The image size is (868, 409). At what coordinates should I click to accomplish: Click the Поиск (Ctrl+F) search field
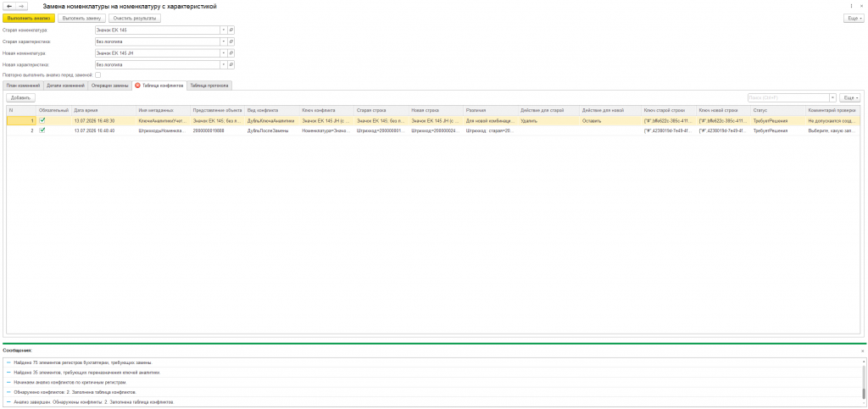[x=787, y=98]
